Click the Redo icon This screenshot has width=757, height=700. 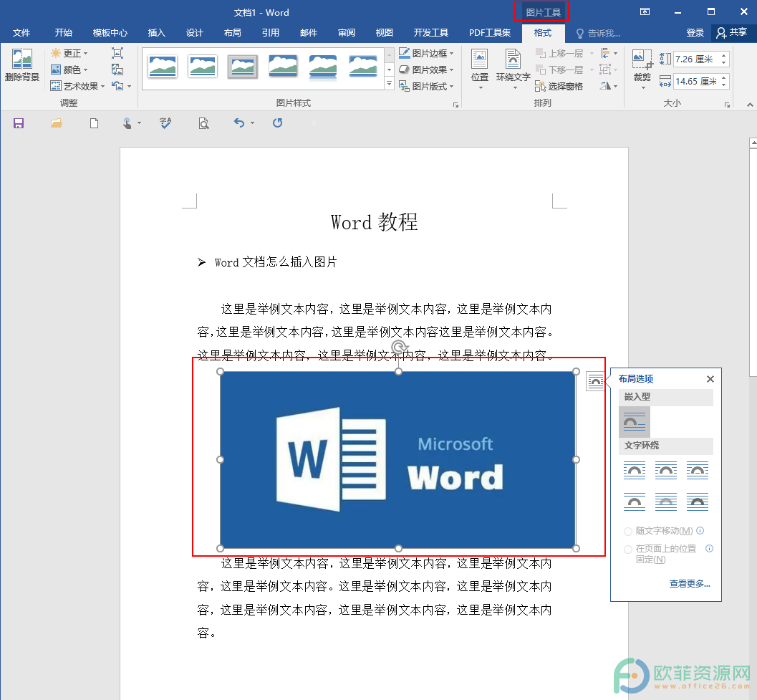point(277,123)
